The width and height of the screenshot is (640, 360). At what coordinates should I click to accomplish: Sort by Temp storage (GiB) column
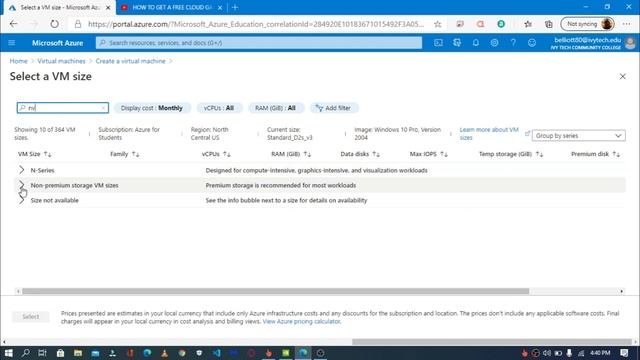(511, 154)
